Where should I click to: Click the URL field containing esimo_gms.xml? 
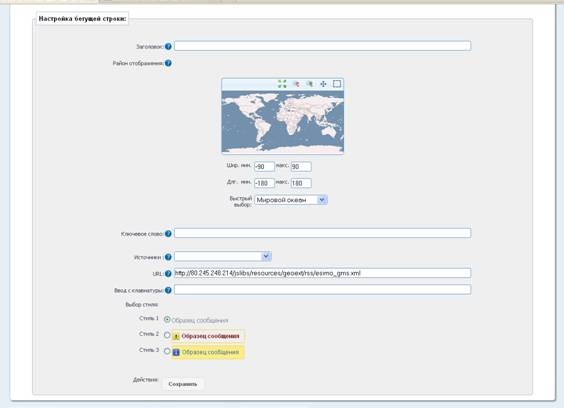(x=322, y=273)
